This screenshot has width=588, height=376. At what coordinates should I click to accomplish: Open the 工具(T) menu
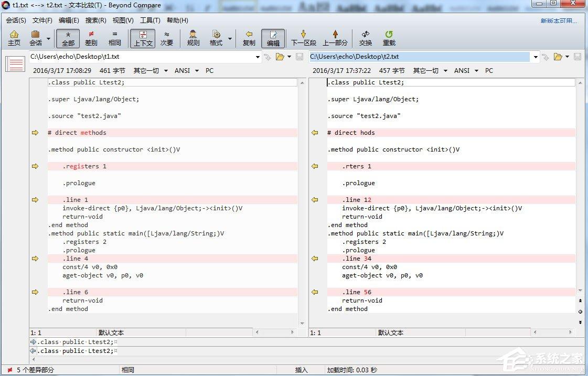coord(150,20)
